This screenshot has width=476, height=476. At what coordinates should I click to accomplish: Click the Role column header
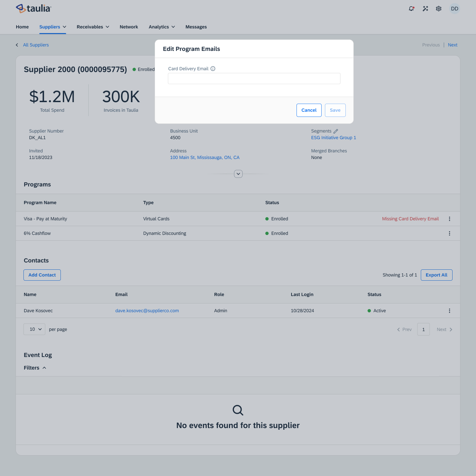click(219, 295)
